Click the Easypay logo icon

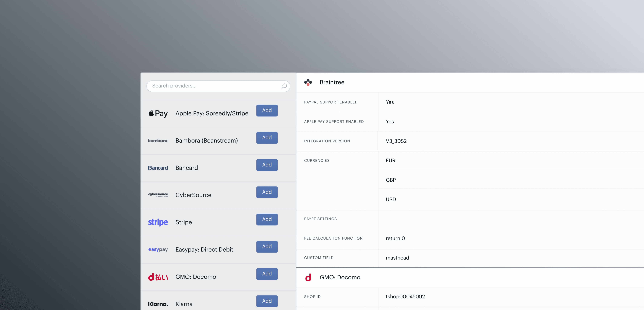pos(158,249)
